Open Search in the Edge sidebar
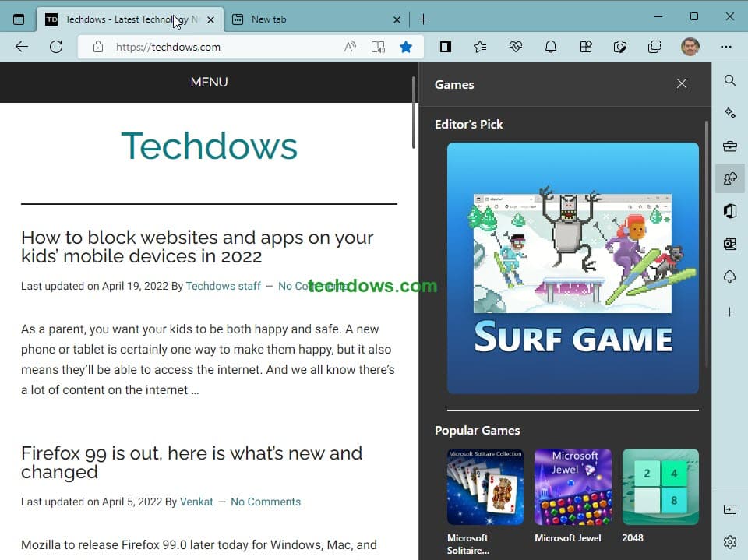This screenshot has height=560, width=748. coord(729,80)
